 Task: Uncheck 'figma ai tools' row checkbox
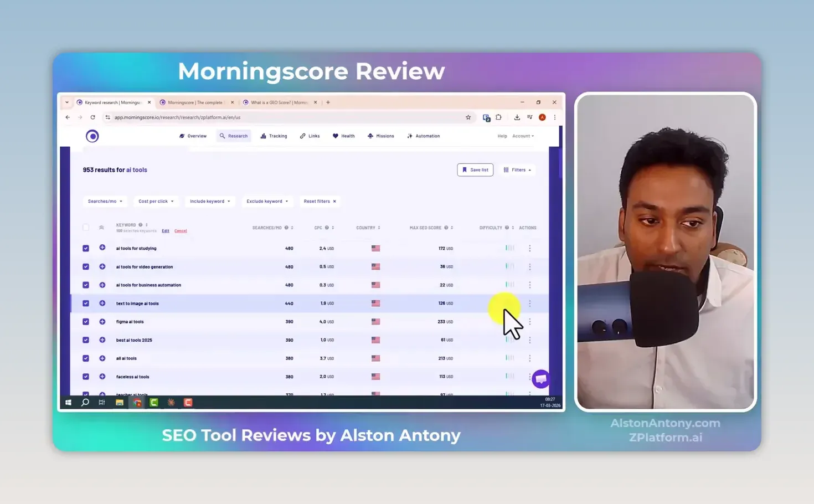coord(86,321)
